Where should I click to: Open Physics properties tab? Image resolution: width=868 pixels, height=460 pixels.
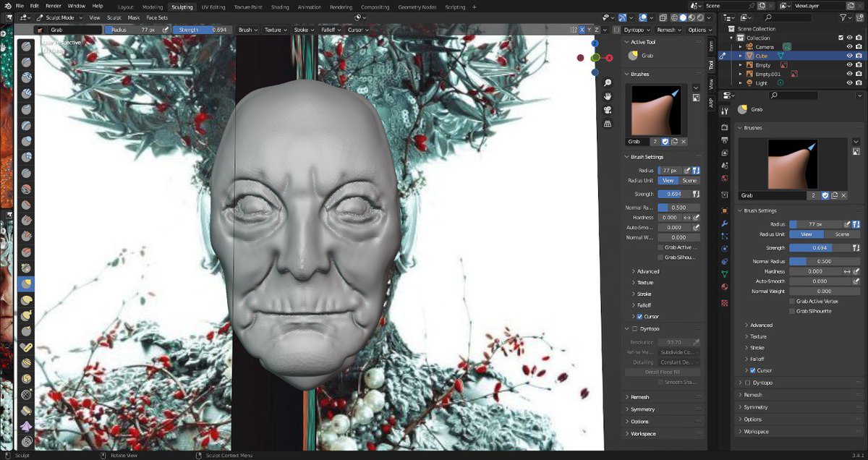[x=724, y=248]
